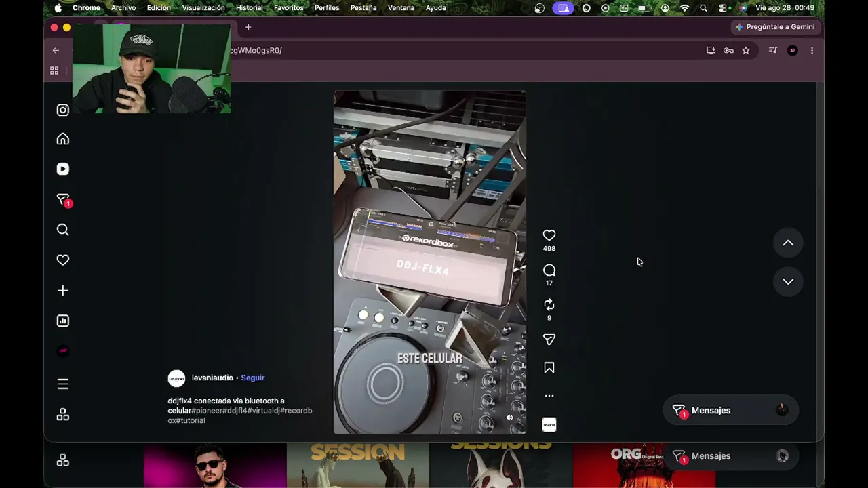This screenshot has width=868, height=488.
Task: Open notifications heart in the sidebar
Action: [63, 260]
